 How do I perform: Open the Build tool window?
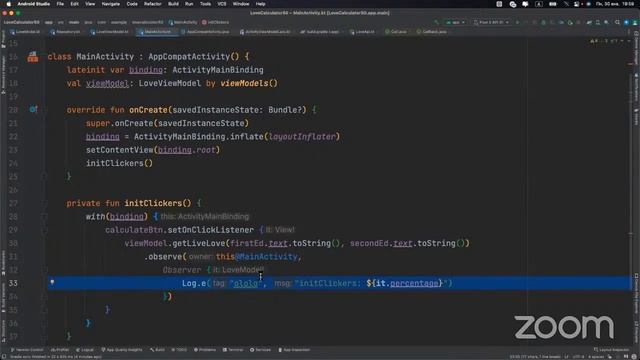(x=157, y=350)
